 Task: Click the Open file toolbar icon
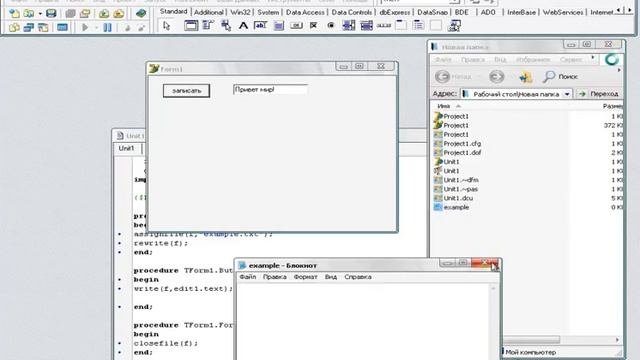[29, 13]
